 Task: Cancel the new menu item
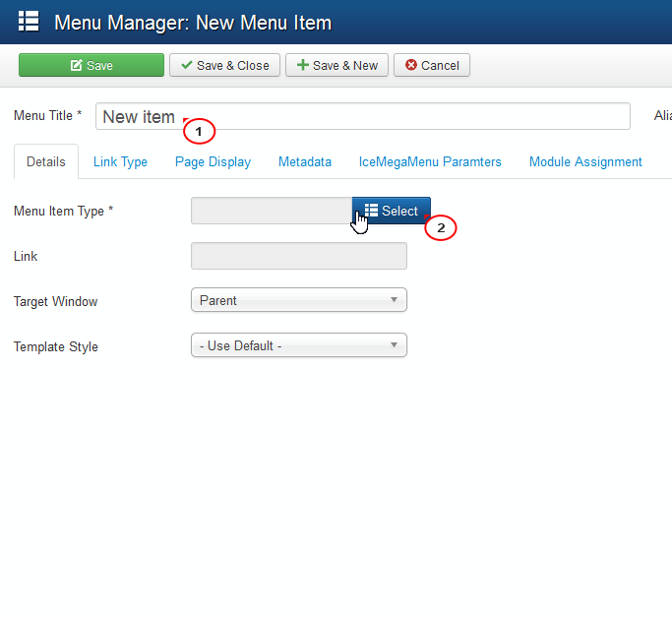click(432, 65)
